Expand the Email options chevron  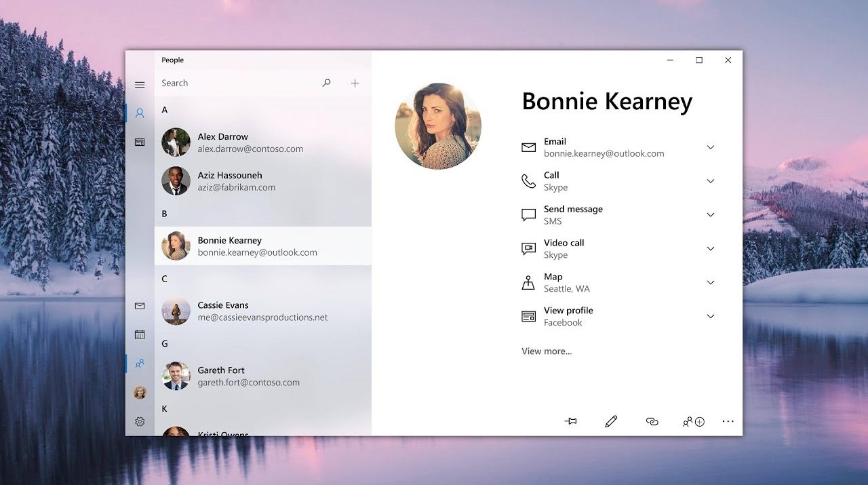pyautogui.click(x=710, y=147)
